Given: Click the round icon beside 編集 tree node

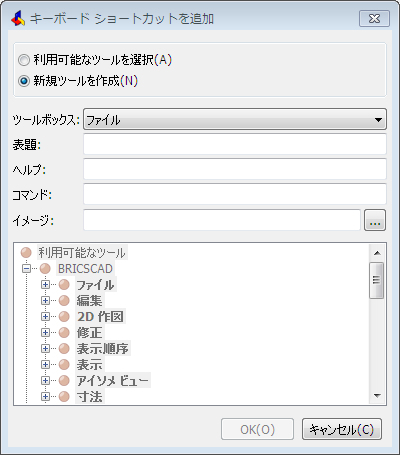Looking at the screenshot, I should [x=64, y=301].
